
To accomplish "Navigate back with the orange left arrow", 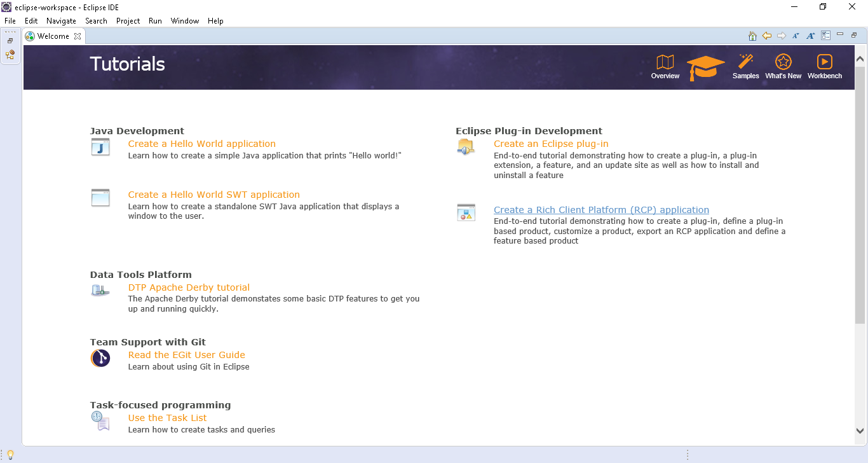I will [767, 36].
